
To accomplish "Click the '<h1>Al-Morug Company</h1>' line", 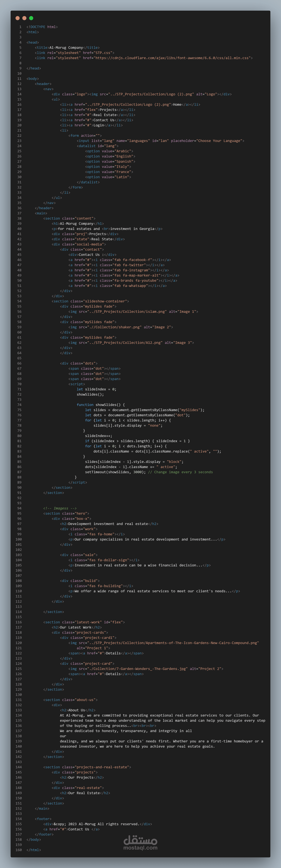I will 78,224.
